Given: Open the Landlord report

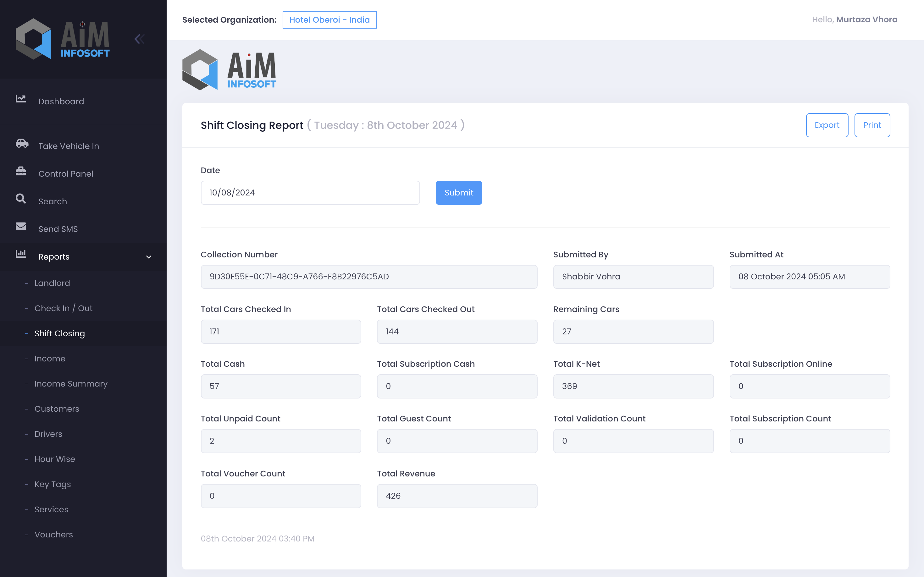Looking at the screenshot, I should tap(83, 283).
